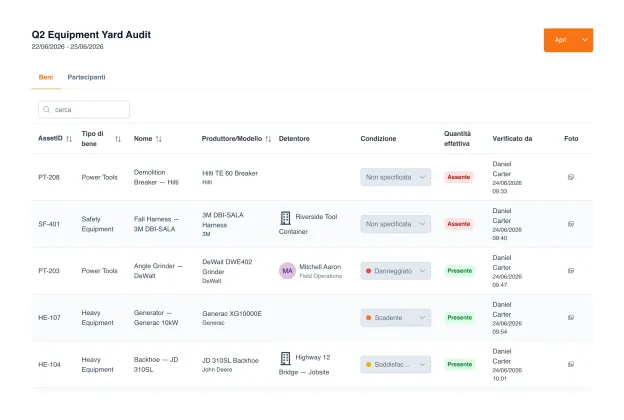
Task: Open Scadente condition dropdown
Action: coord(396,317)
